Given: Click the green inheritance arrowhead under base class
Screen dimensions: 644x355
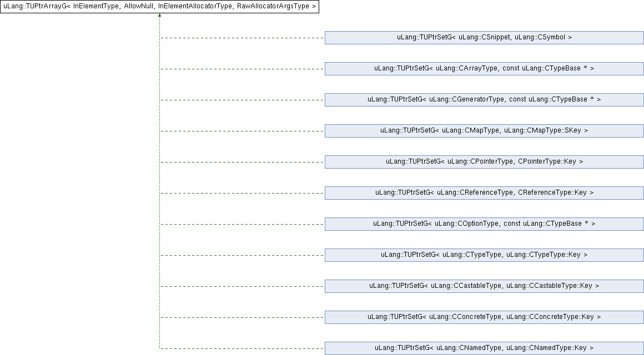Looking at the screenshot, I should pyautogui.click(x=160, y=16).
